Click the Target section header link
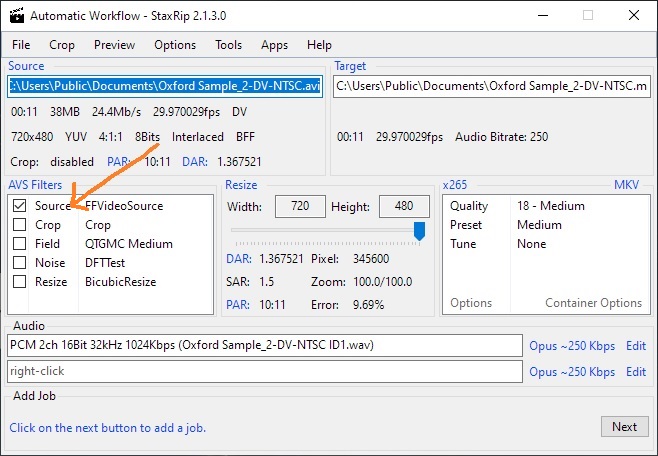 (x=350, y=66)
